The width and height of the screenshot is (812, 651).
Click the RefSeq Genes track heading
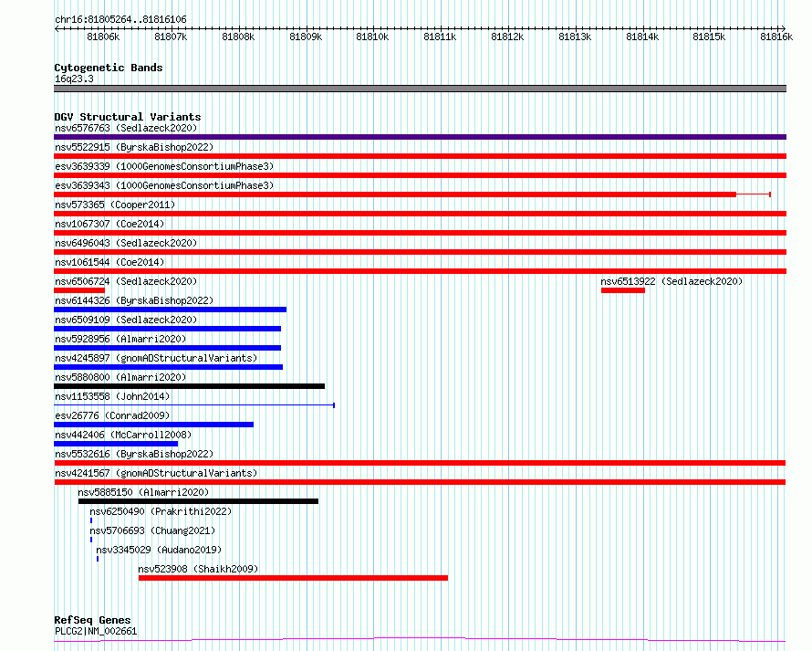[92, 620]
